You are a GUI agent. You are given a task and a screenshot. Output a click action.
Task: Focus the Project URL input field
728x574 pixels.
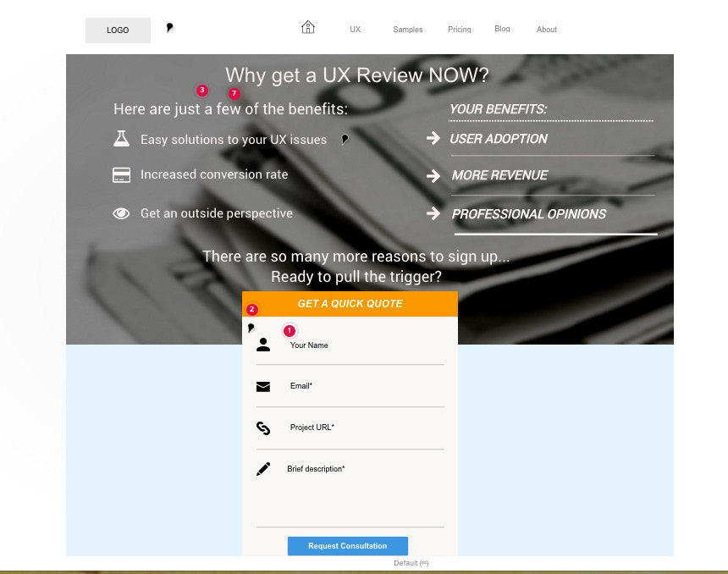[350, 428]
